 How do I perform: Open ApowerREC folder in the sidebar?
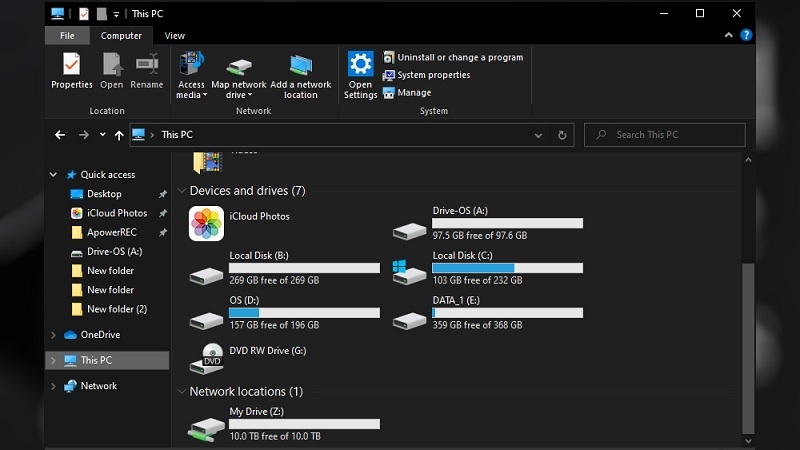(112, 232)
